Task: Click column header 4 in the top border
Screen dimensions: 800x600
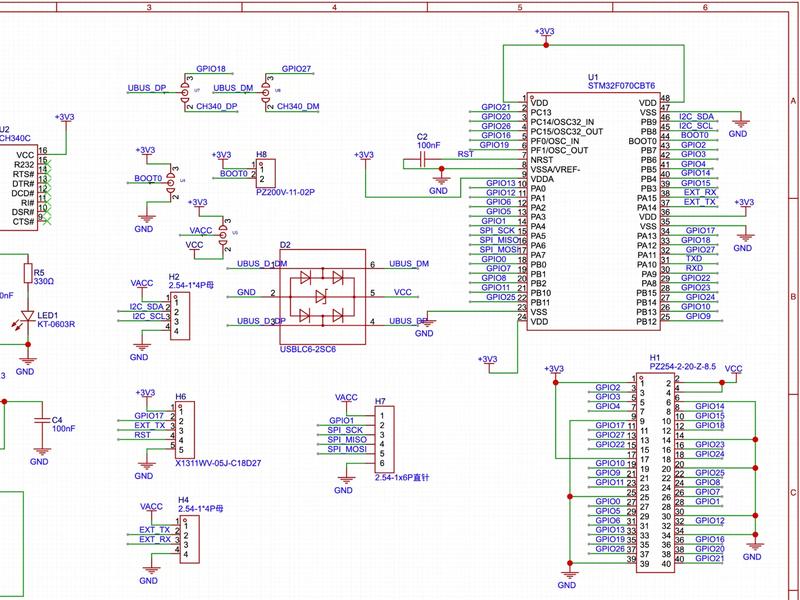Action: (x=334, y=7)
